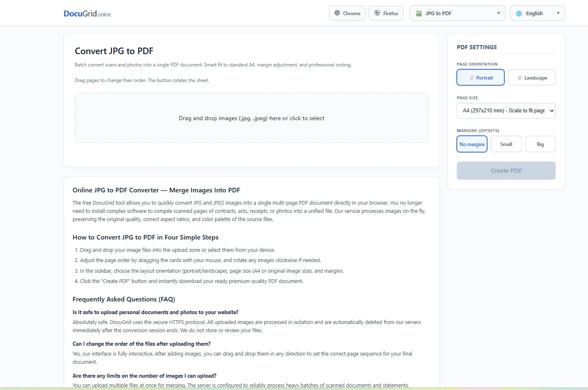Click the How to Convert JPG heading

coord(146,237)
